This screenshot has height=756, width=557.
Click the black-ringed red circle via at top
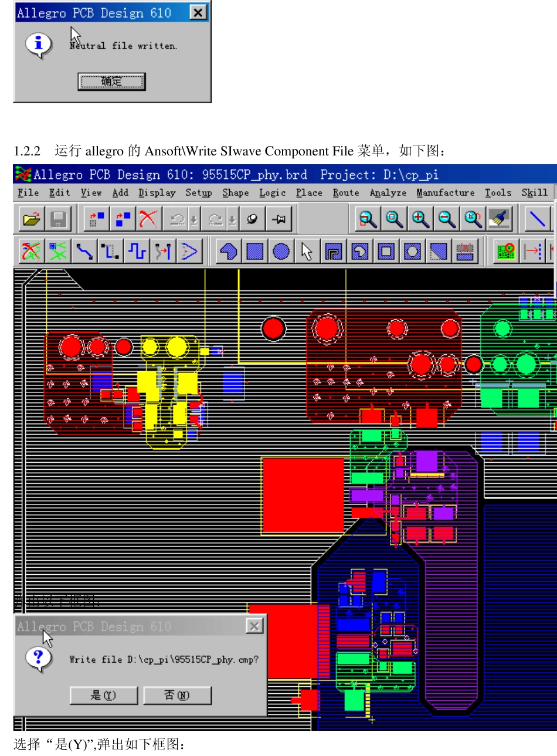tap(273, 329)
